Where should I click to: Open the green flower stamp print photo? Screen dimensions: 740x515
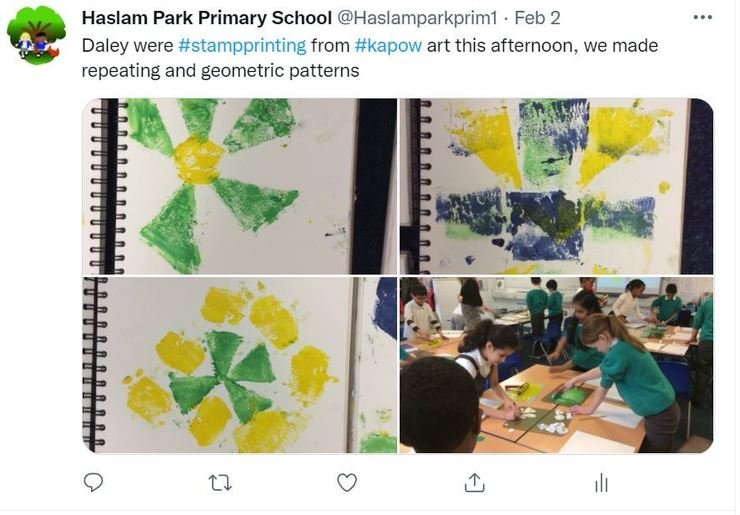click(240, 186)
